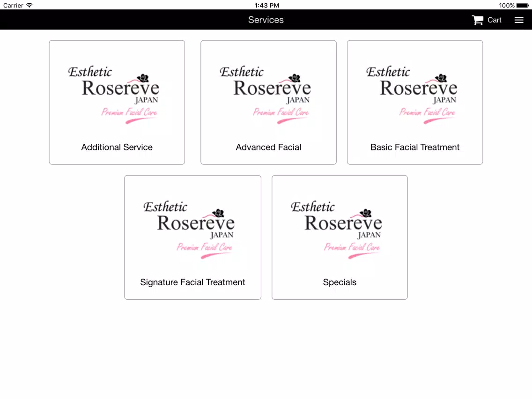Select logo image on Signature Facial Treatment card

pos(189,230)
